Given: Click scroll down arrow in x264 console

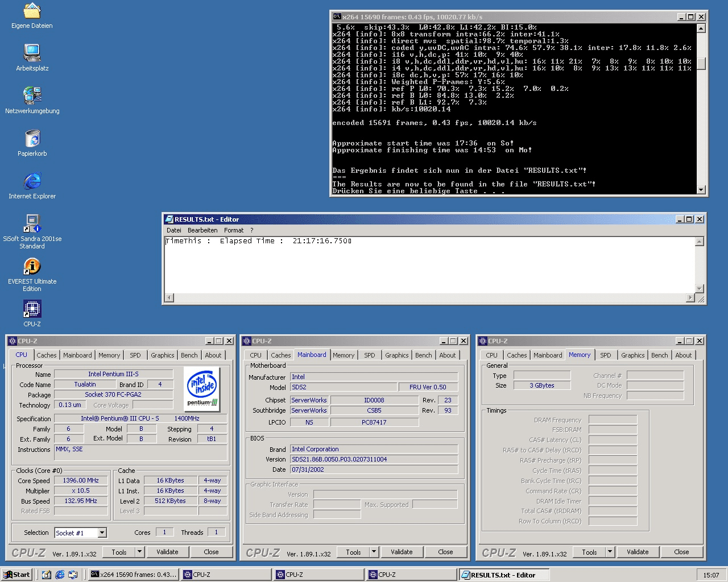Looking at the screenshot, I should 701,190.
